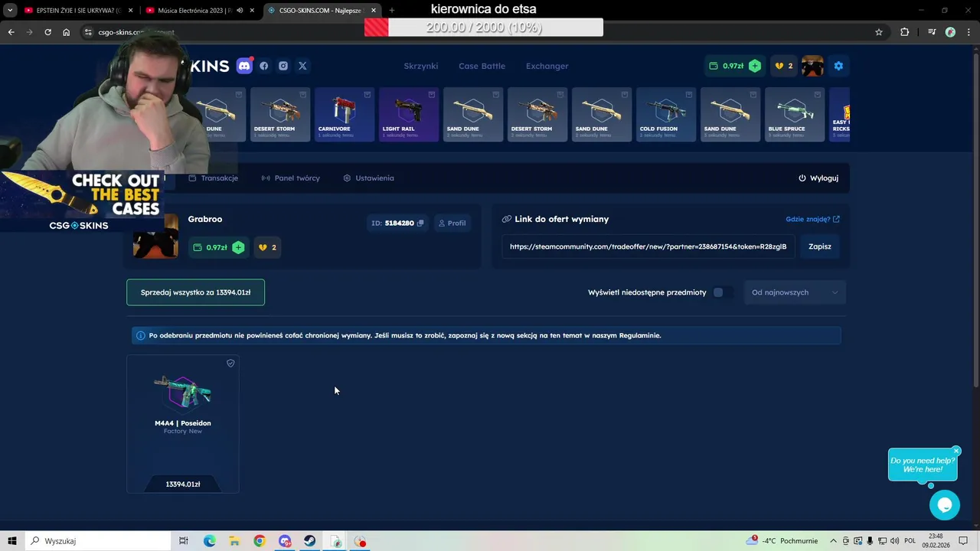980x551 pixels.
Task: Click the donation goal progress bar overlay
Action: [x=484, y=28]
